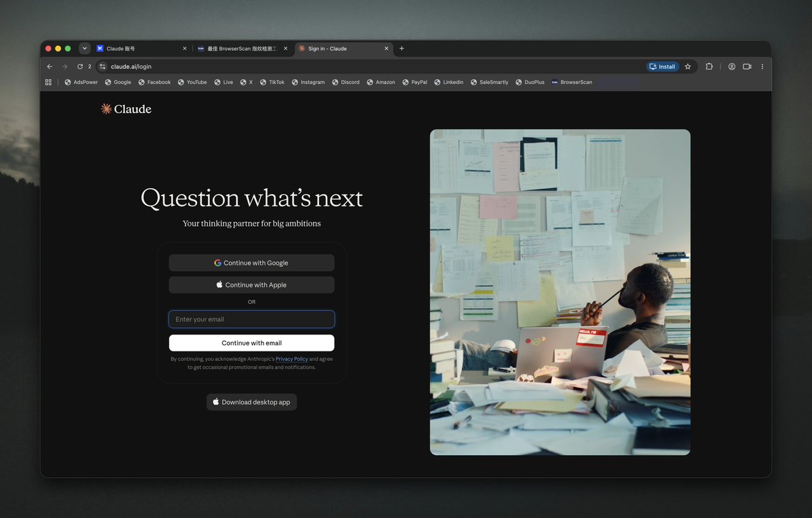Click Continue with email button

tap(252, 343)
